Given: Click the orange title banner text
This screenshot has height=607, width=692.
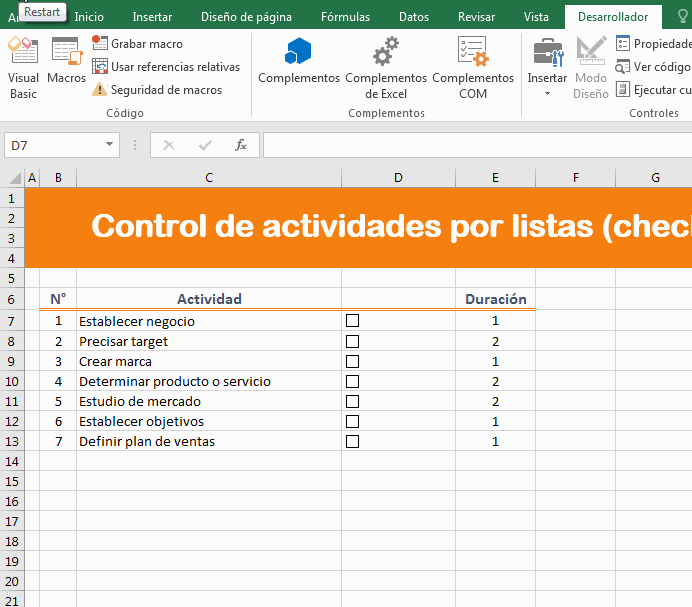Looking at the screenshot, I should pyautogui.click(x=391, y=226).
